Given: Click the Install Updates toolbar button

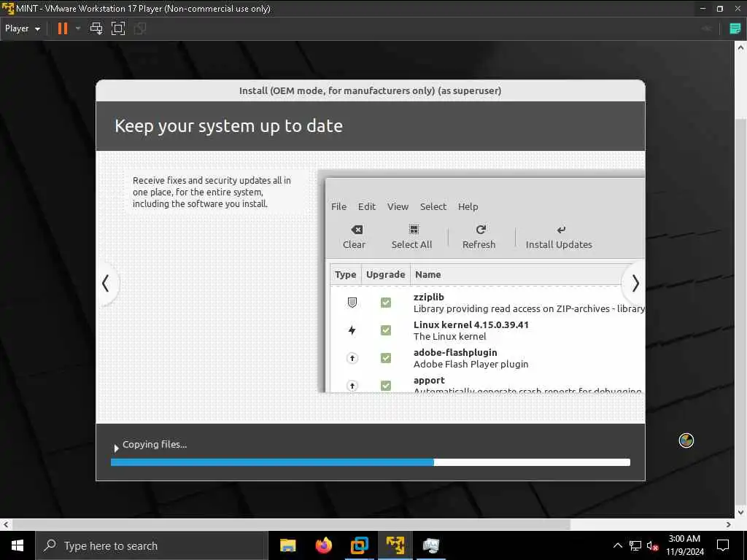Looking at the screenshot, I should [x=559, y=237].
